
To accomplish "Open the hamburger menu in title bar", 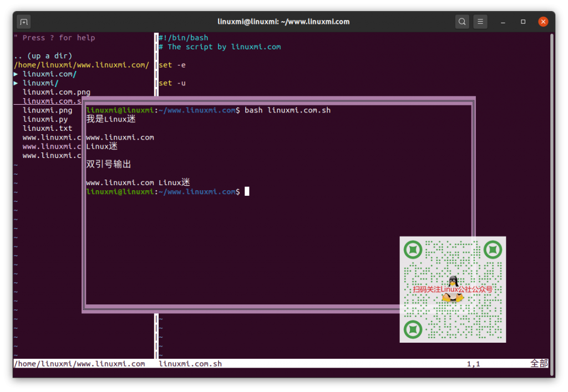I will click(480, 22).
